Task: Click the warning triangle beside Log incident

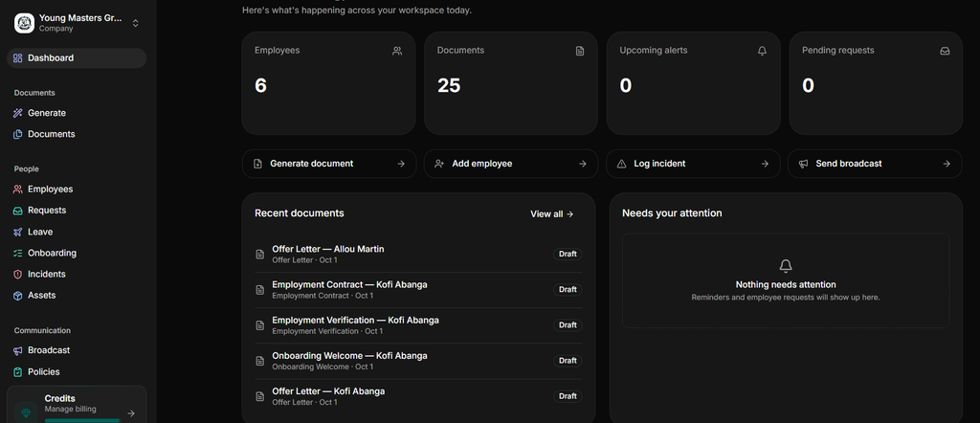Action: 621,164
